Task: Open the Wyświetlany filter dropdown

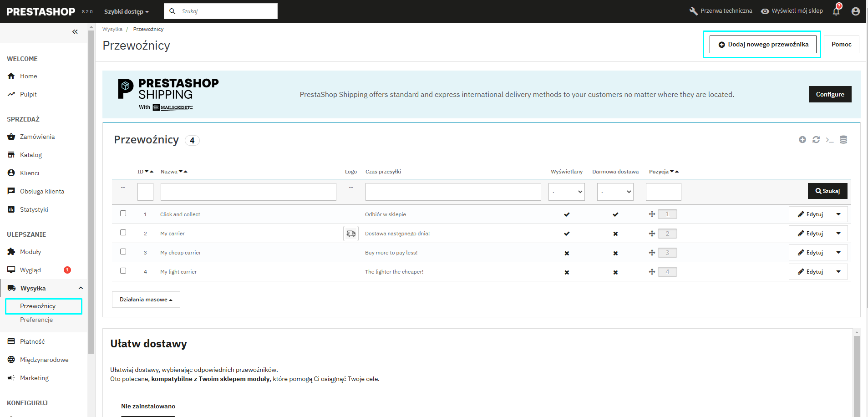Action: (x=567, y=192)
